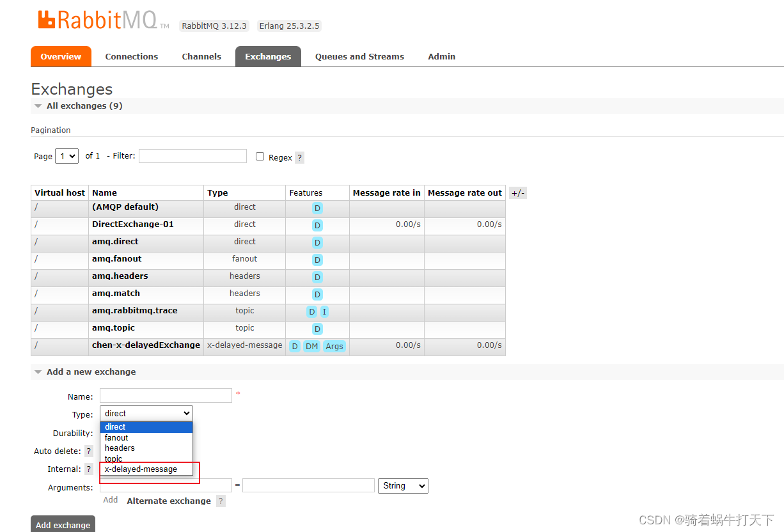This screenshot has height=532, width=784.
Task: Click the Args badge on chen-x-delayedExchange
Action: (x=334, y=346)
